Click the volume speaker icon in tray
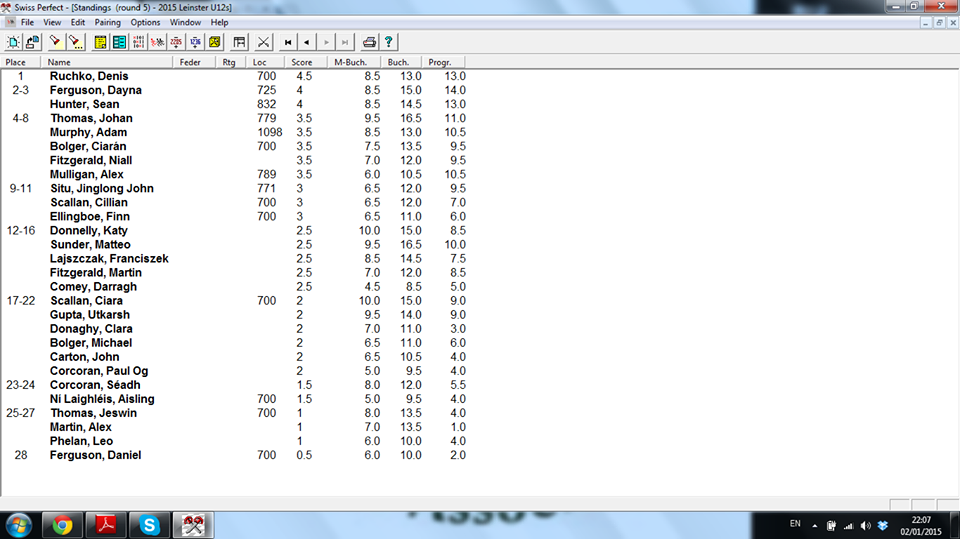The image size is (960, 539). 865,525
